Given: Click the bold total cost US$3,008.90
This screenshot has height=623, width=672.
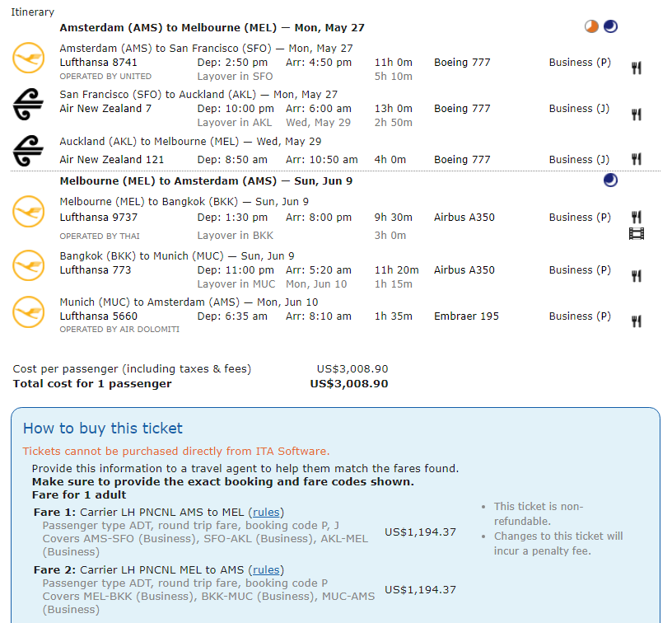Looking at the screenshot, I should tap(349, 384).
